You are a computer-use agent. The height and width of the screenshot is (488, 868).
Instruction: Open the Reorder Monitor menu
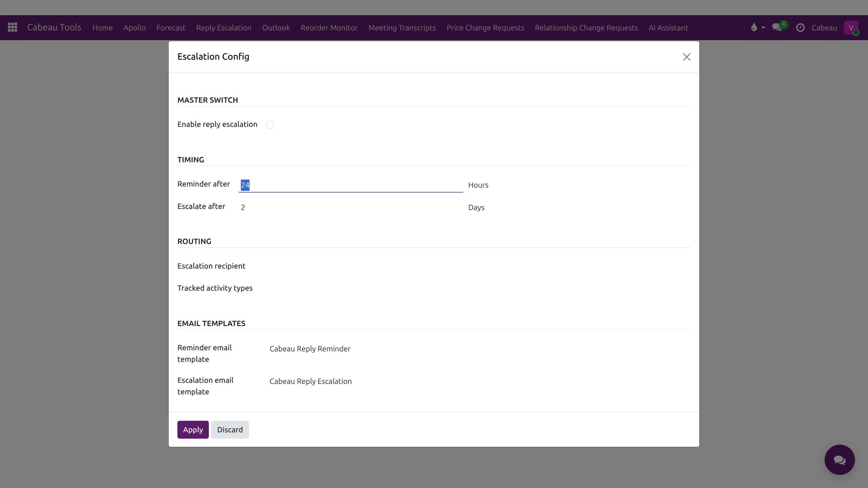pyautogui.click(x=329, y=27)
